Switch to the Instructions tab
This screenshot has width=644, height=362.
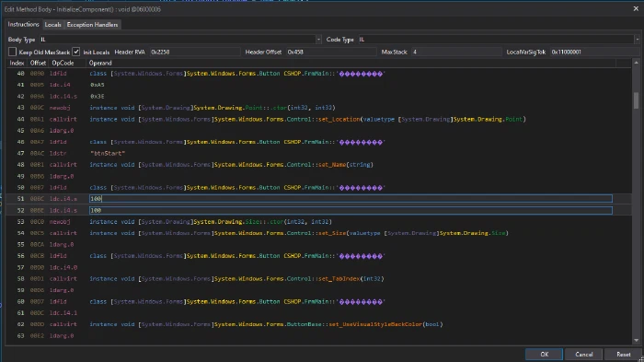23,24
